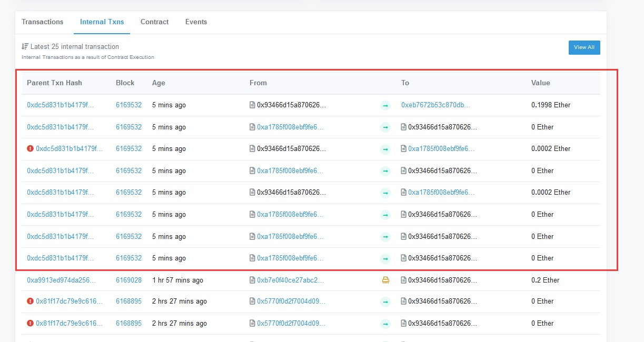
Task: Open To address 0xeb7672b53c870db
Action: [435, 105]
